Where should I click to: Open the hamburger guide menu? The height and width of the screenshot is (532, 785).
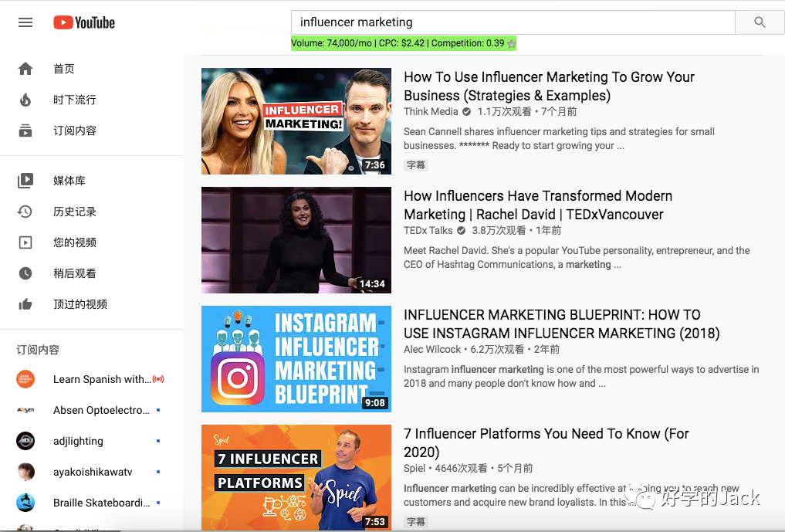click(25, 22)
